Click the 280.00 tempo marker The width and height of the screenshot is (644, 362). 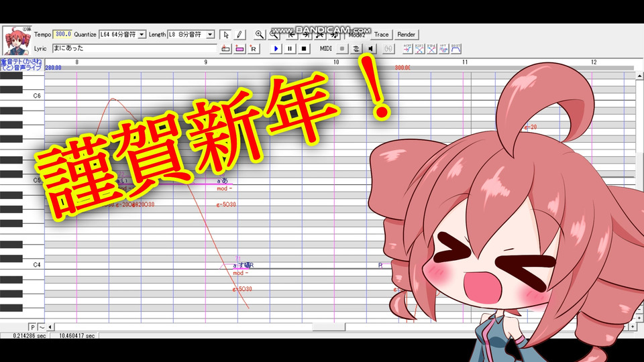(x=54, y=68)
